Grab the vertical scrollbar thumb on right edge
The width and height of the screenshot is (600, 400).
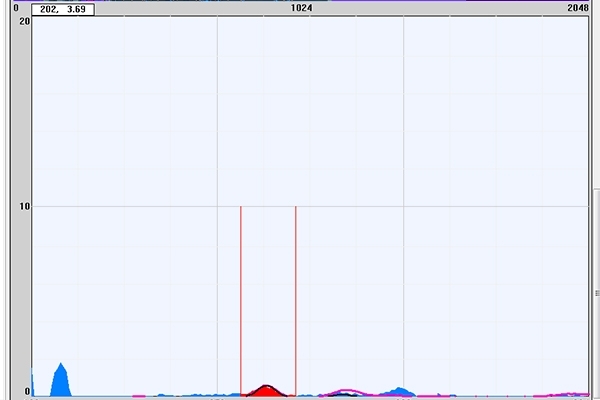595,293
